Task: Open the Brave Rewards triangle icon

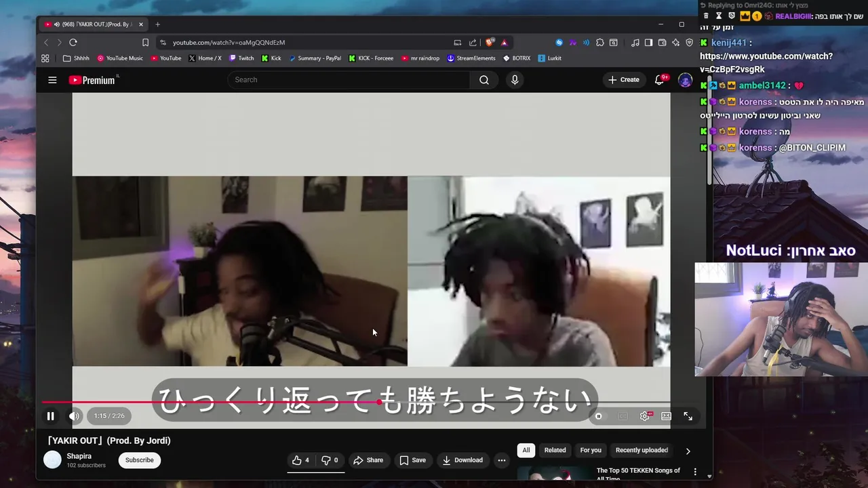Action: coord(505,42)
